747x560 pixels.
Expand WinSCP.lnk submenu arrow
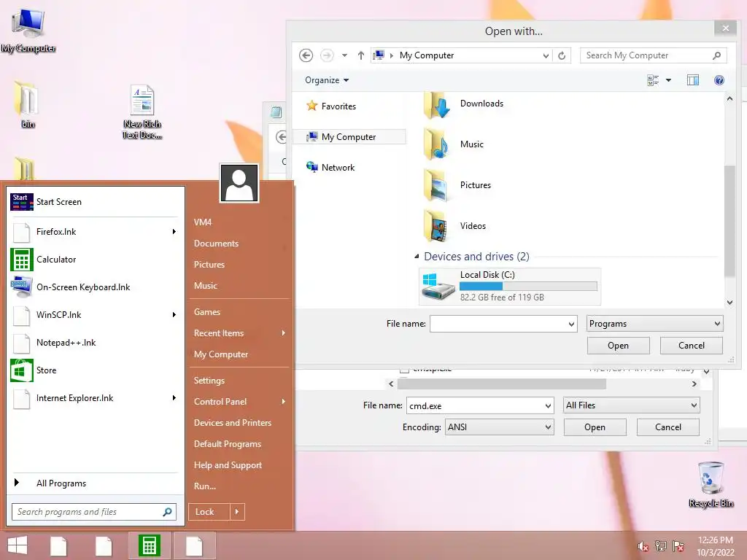(x=174, y=315)
